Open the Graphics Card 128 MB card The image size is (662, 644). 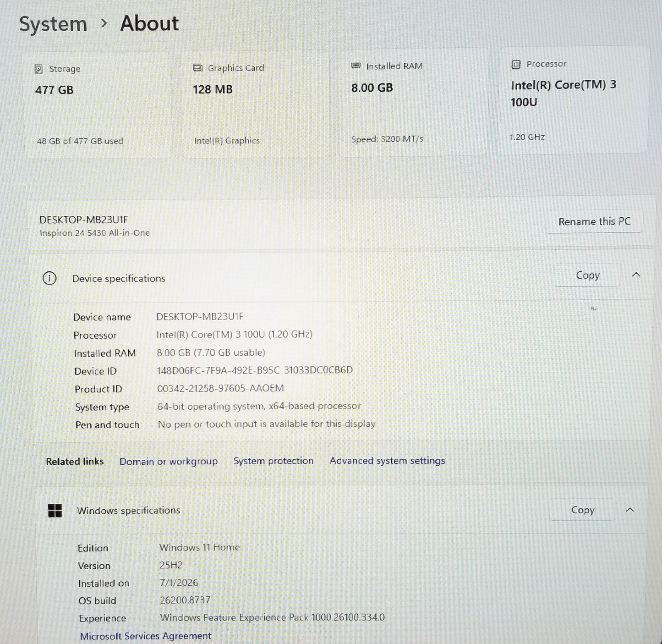tap(256, 105)
